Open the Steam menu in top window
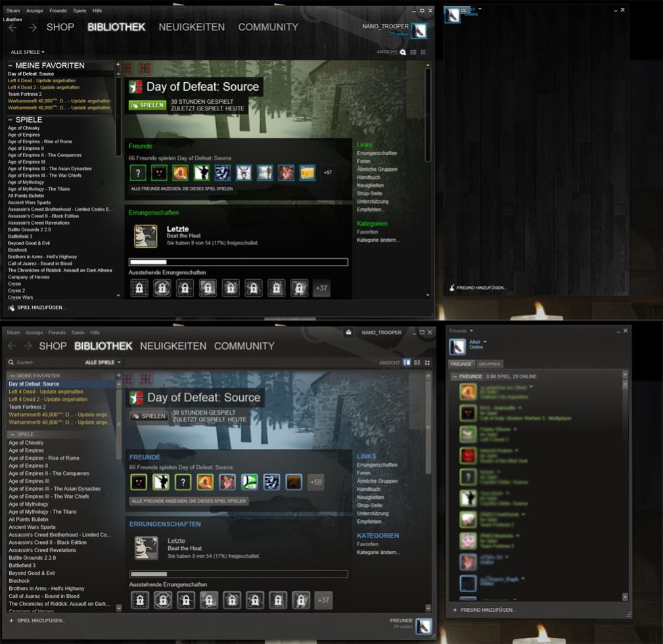This screenshot has height=644, width=663. 12,11
